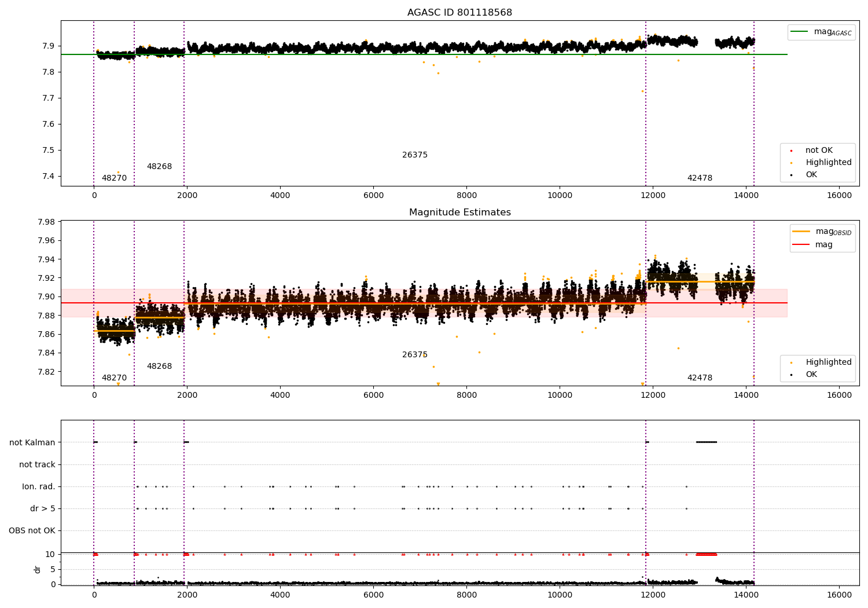Click the orange mag OBSID legend line sample

(x=801, y=232)
